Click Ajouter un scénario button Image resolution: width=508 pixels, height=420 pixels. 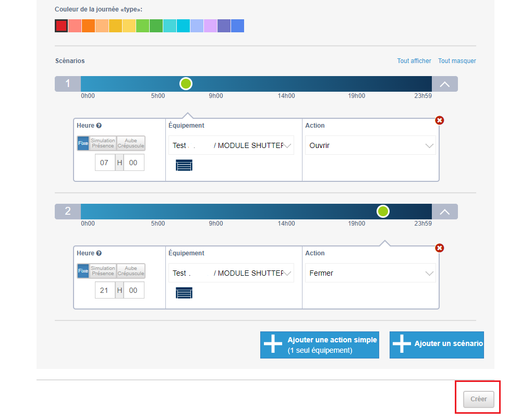click(437, 345)
